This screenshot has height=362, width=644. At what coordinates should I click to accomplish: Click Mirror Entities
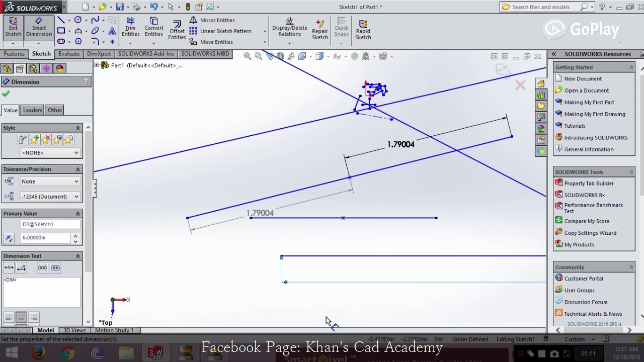point(212,20)
